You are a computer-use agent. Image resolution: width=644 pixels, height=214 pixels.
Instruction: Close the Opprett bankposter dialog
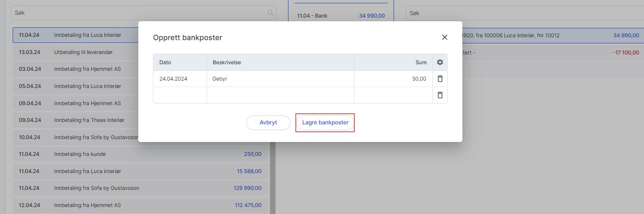click(444, 37)
